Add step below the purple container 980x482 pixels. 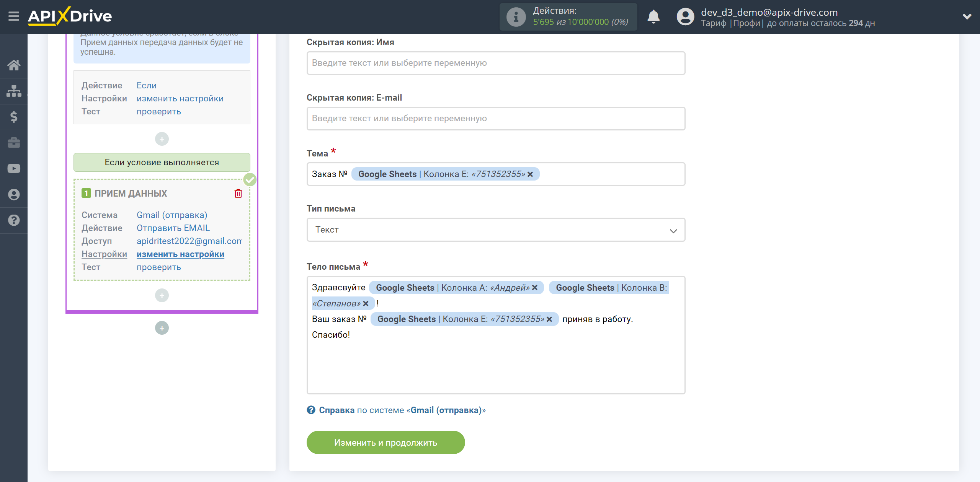(x=162, y=328)
